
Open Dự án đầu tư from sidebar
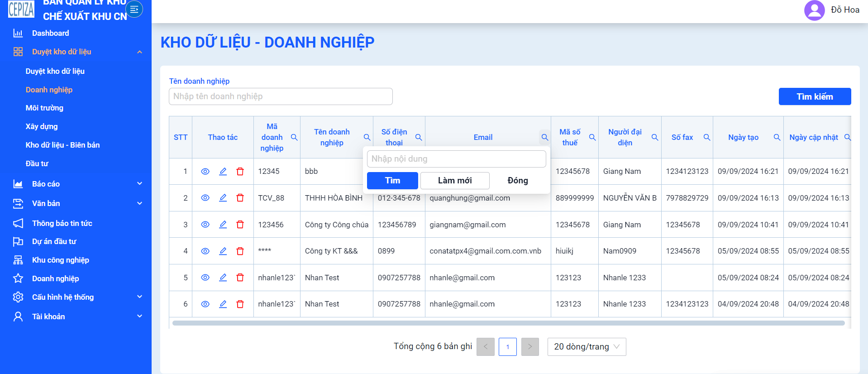pos(54,241)
